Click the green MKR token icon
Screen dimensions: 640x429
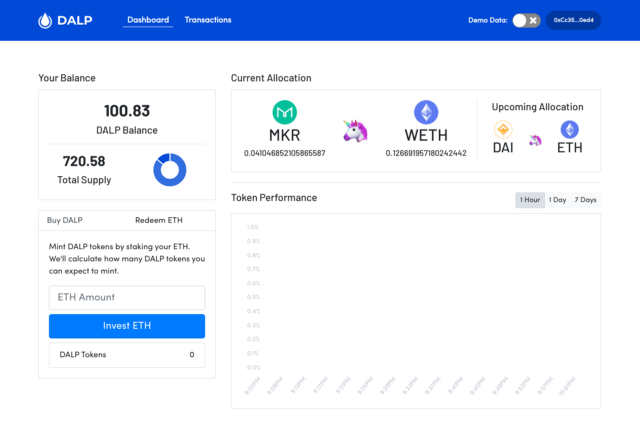tap(284, 112)
